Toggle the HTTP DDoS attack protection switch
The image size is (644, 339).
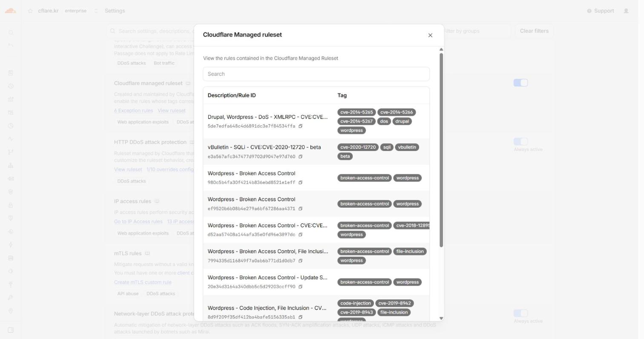(x=520, y=142)
